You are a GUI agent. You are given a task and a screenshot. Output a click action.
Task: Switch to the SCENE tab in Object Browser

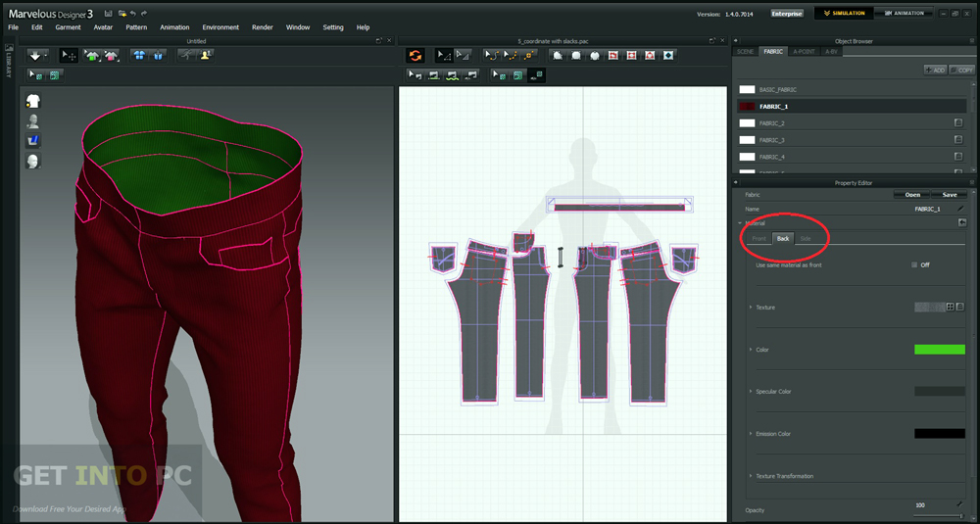pyautogui.click(x=745, y=51)
